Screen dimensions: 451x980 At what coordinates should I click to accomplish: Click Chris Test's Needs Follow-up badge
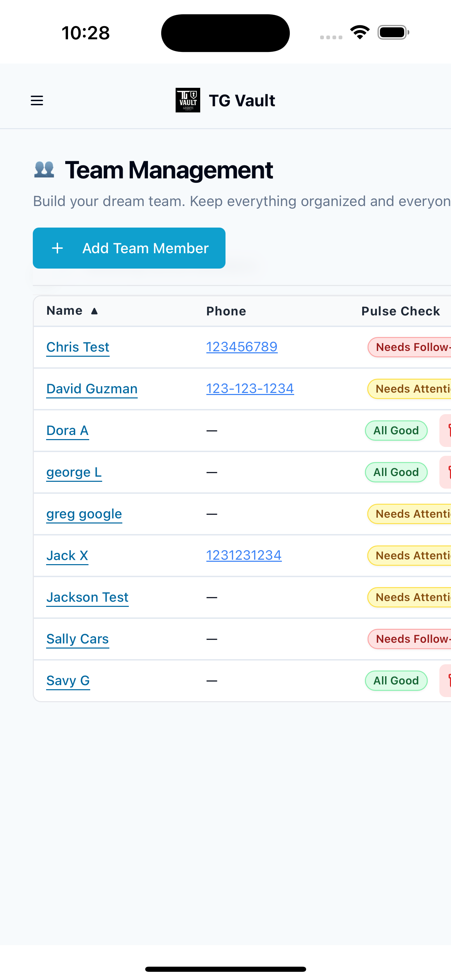point(410,347)
